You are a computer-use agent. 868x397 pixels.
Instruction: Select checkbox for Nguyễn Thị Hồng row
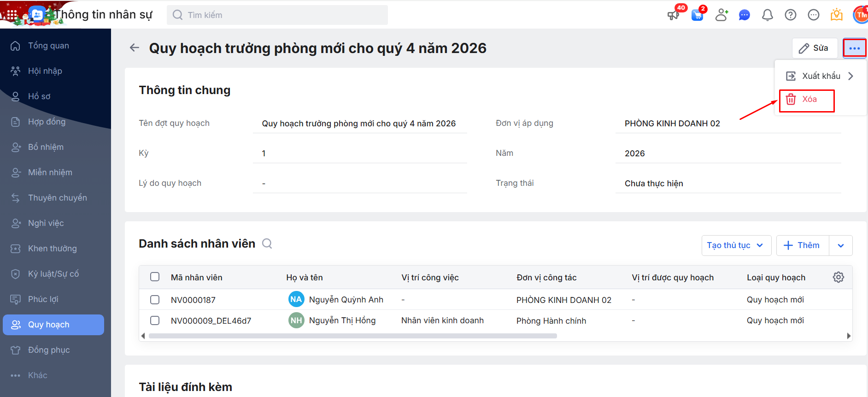point(155,320)
